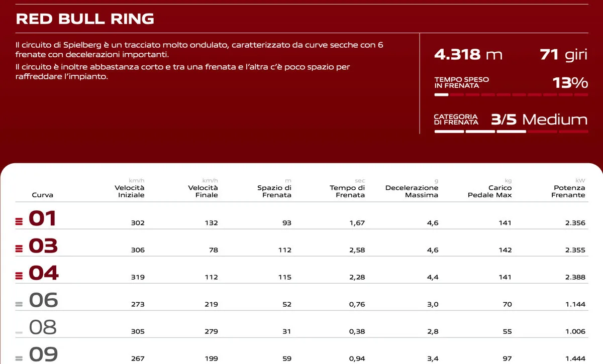
Task: Select the large curve number 04
Action: click(44, 273)
